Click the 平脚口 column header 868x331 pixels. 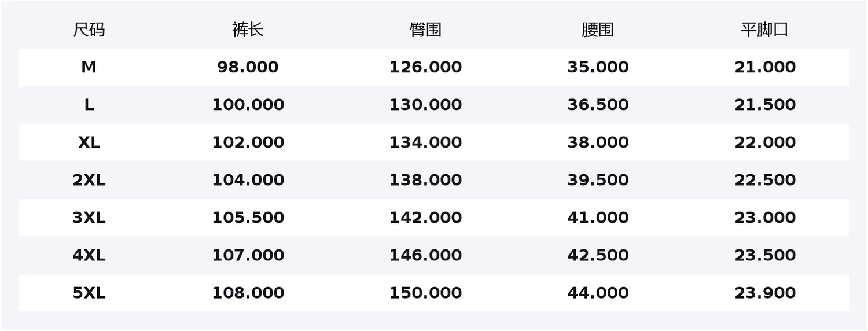tap(765, 30)
